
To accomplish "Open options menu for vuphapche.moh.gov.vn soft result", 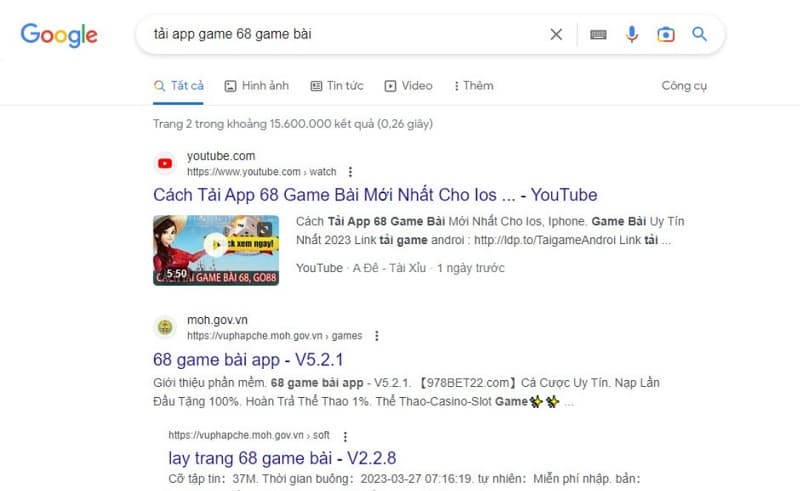I will pos(345,436).
